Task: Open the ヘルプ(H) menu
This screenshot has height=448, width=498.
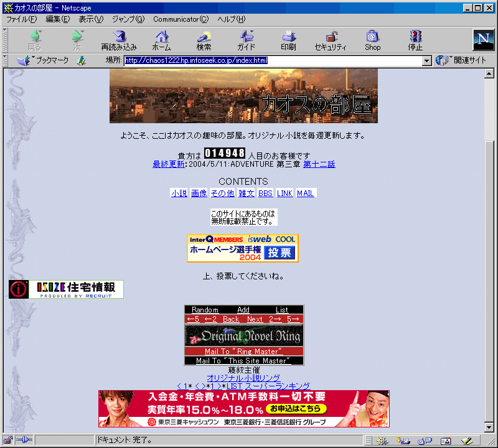Action: tap(232, 19)
